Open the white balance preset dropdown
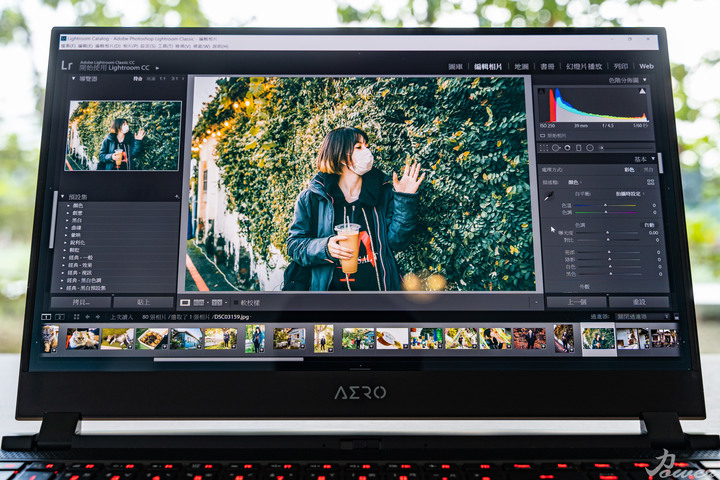This screenshot has height=480, width=720. 629,194
